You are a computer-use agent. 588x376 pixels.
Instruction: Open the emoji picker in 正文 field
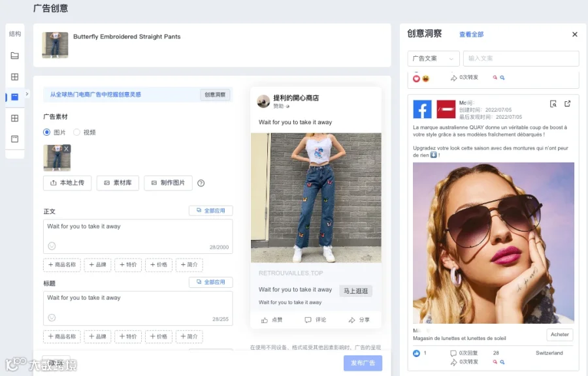(52, 246)
